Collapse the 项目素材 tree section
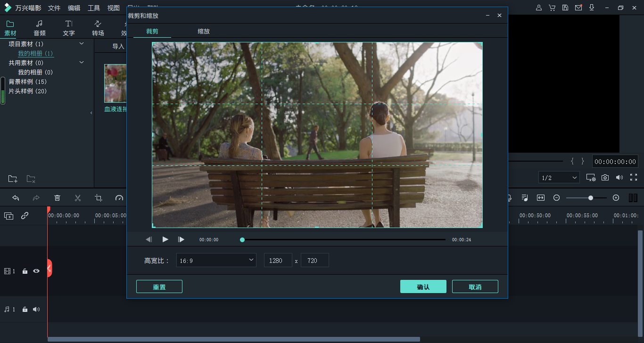The height and width of the screenshot is (343, 644). click(82, 44)
